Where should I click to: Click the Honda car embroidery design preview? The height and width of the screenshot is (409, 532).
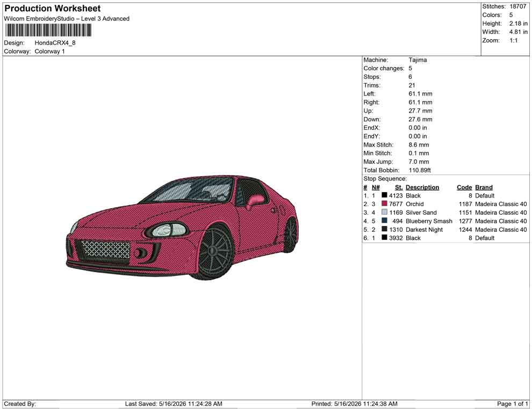tap(182, 228)
